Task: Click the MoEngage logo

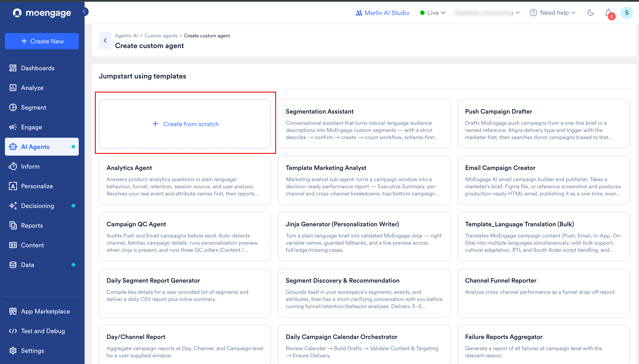Action: pos(42,13)
